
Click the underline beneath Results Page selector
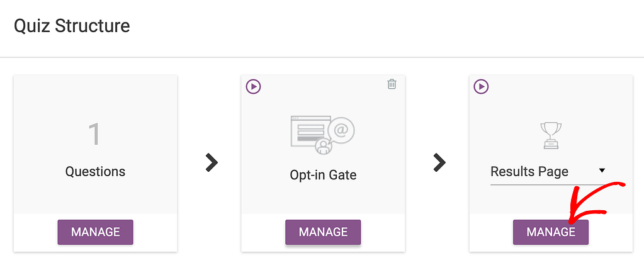pyautogui.click(x=548, y=185)
